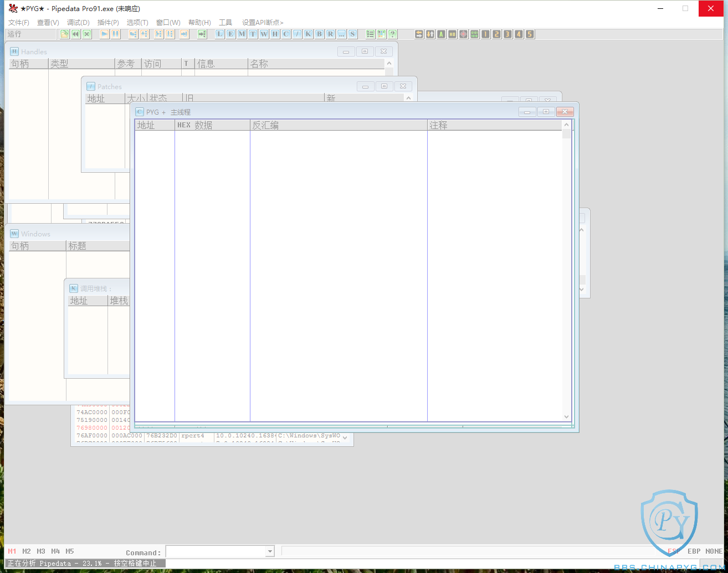Switch to M5 memory tab
This screenshot has height=573, width=728.
(70, 551)
